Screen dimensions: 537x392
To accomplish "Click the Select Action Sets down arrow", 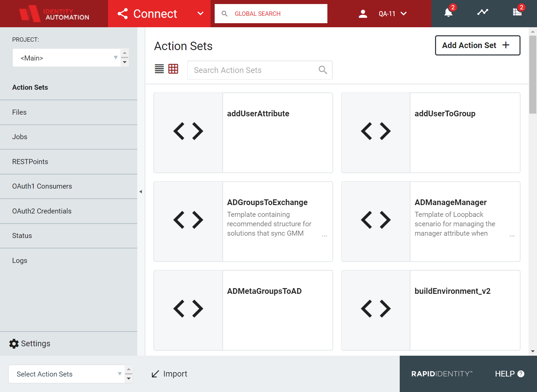I will point(129,379).
